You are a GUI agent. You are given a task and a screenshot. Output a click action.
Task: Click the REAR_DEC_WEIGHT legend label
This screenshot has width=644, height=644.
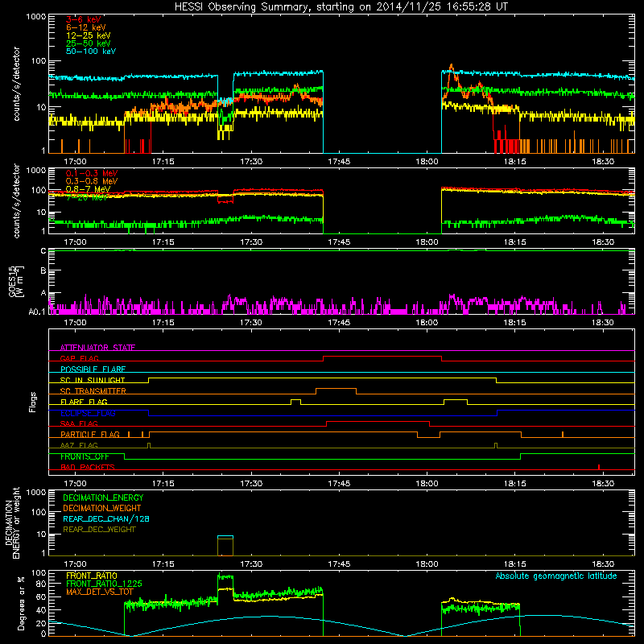pyautogui.click(x=99, y=530)
